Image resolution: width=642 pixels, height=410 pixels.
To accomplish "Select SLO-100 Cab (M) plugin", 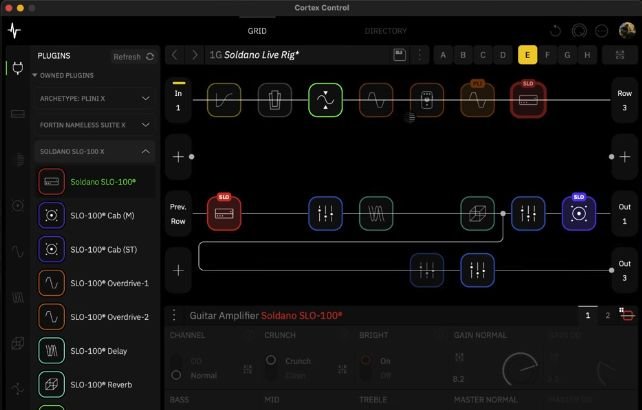I will pyautogui.click(x=95, y=215).
